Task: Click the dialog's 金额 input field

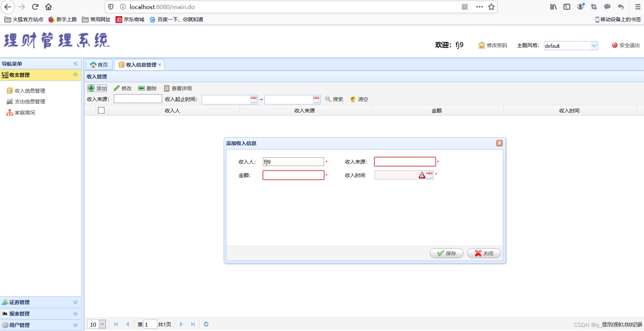Action: point(293,175)
